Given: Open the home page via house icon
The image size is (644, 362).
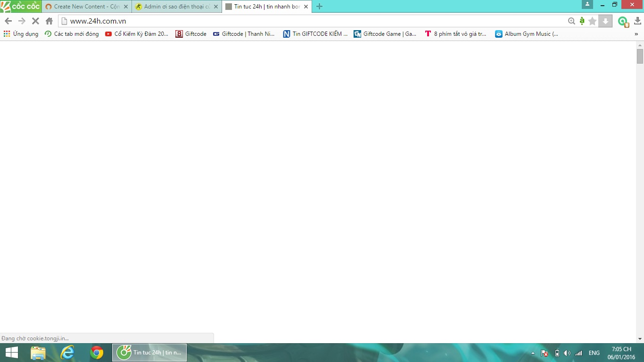Looking at the screenshot, I should pyautogui.click(x=49, y=21).
